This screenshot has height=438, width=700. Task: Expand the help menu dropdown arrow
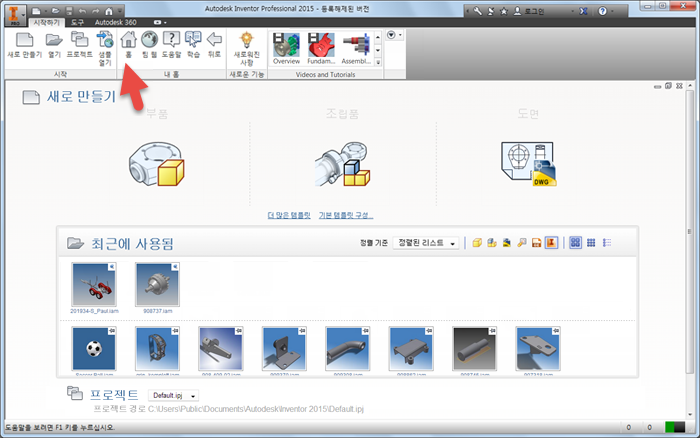pyautogui.click(x=612, y=11)
